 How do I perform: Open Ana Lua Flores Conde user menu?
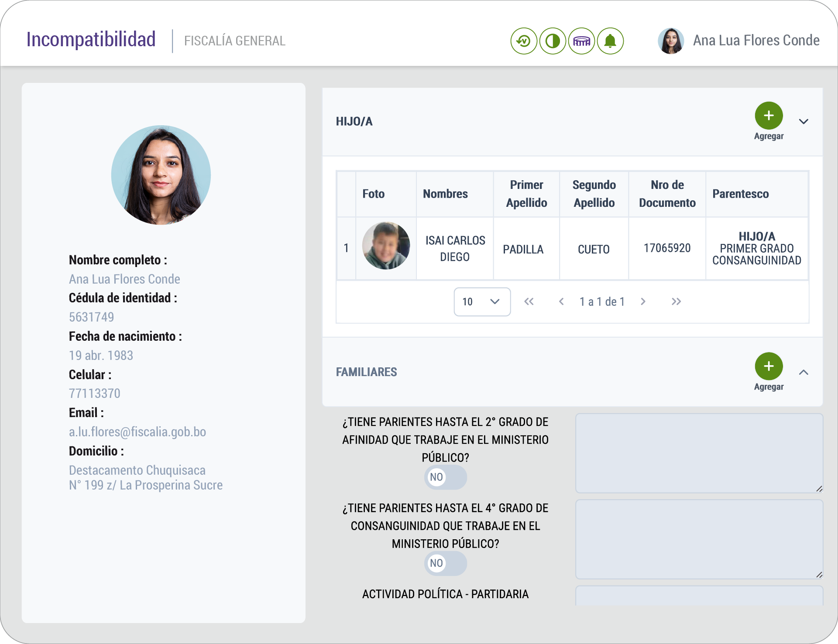pyautogui.click(x=756, y=40)
